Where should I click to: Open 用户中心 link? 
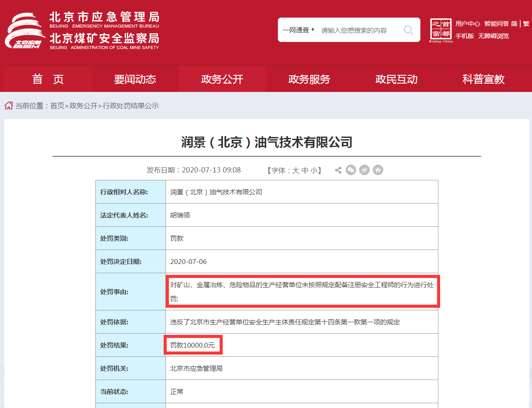pyautogui.click(x=467, y=24)
